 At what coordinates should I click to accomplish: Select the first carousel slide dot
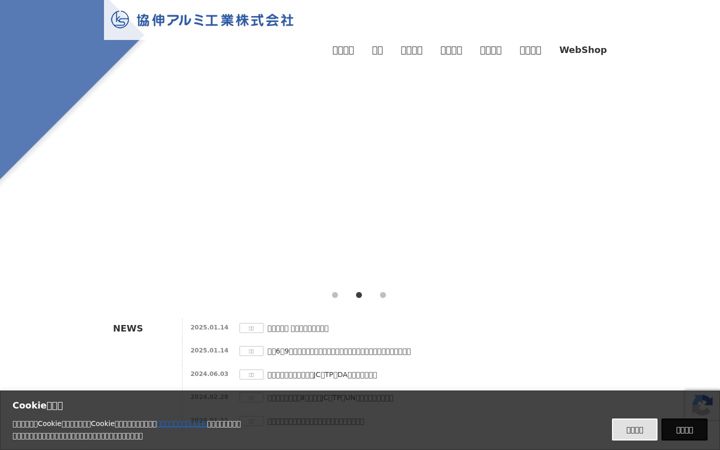335,295
